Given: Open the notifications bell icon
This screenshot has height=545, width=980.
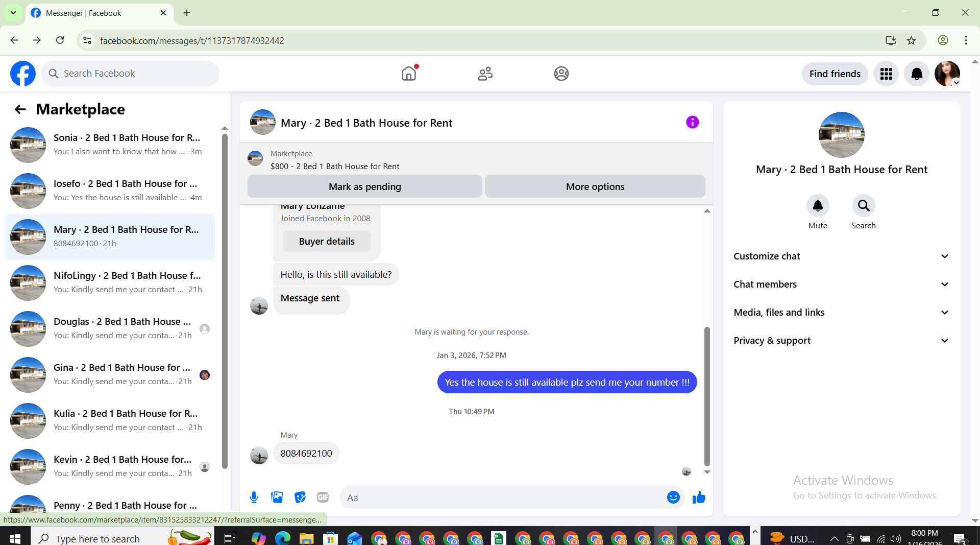Looking at the screenshot, I should coord(917,74).
